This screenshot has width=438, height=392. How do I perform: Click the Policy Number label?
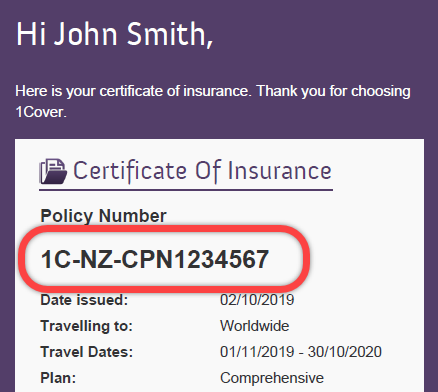pyautogui.click(x=103, y=216)
